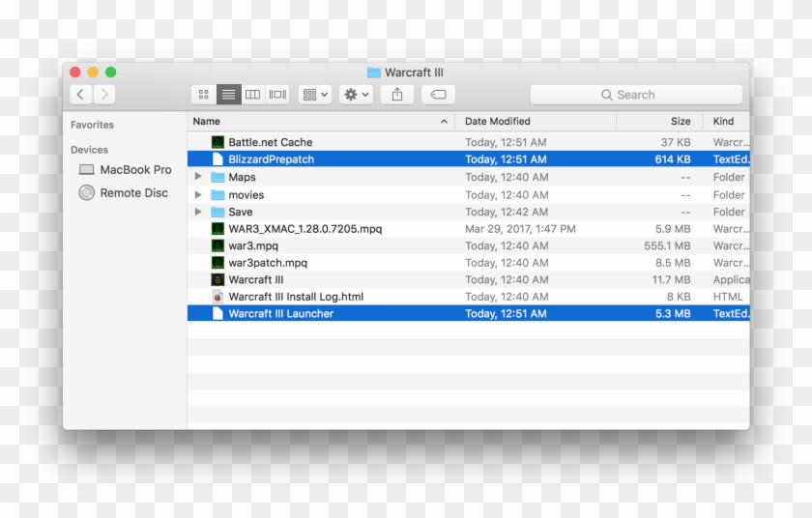Switch to column view
This screenshot has width=812, height=518.
[252, 95]
